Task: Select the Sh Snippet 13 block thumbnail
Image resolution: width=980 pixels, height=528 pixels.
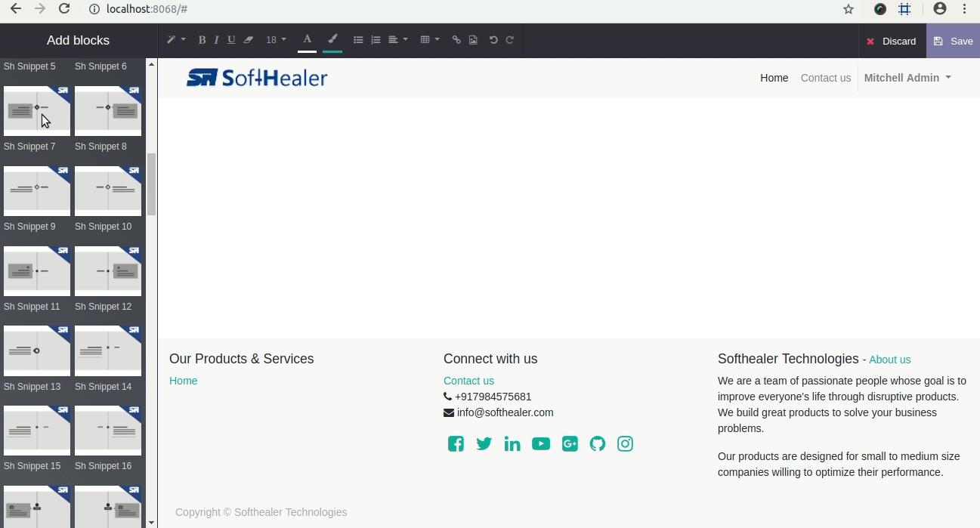Action: pos(37,351)
